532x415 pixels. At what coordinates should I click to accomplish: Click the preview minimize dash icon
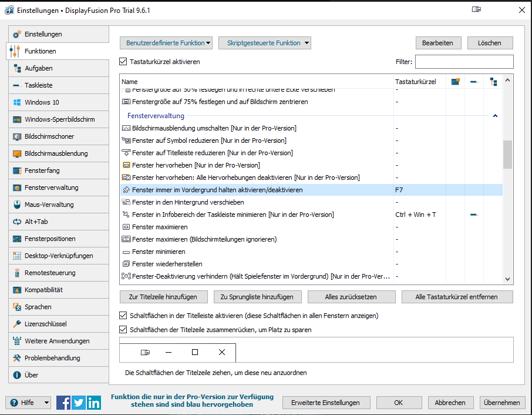[169, 353]
